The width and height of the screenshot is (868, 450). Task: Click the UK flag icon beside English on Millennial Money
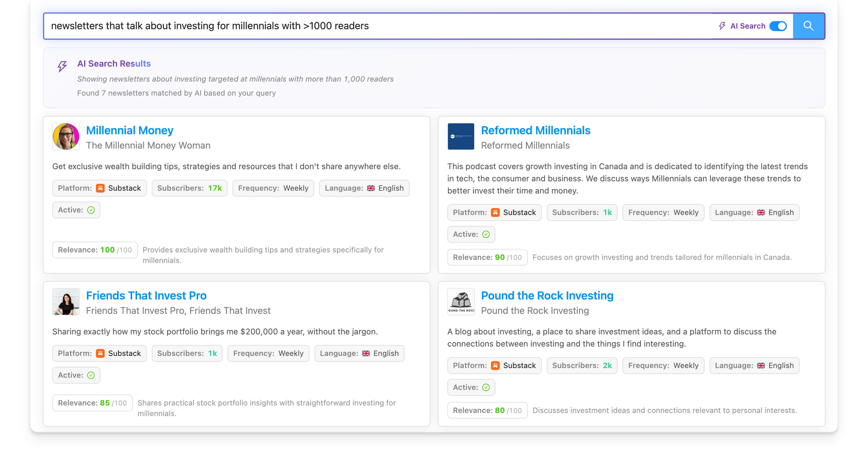tap(370, 188)
